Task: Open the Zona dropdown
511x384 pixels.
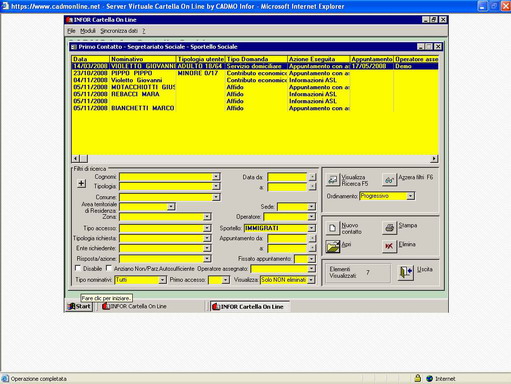Action: (207, 217)
